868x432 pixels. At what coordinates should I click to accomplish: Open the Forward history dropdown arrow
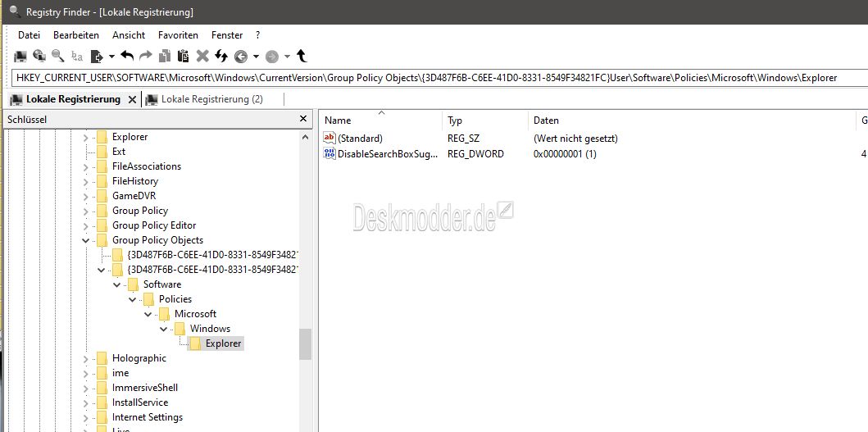click(x=287, y=56)
